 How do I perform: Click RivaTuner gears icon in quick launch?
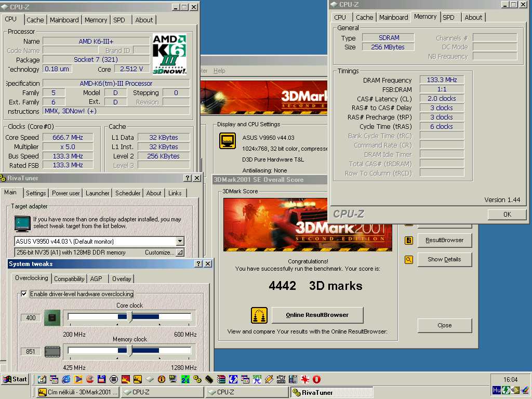tap(197, 379)
